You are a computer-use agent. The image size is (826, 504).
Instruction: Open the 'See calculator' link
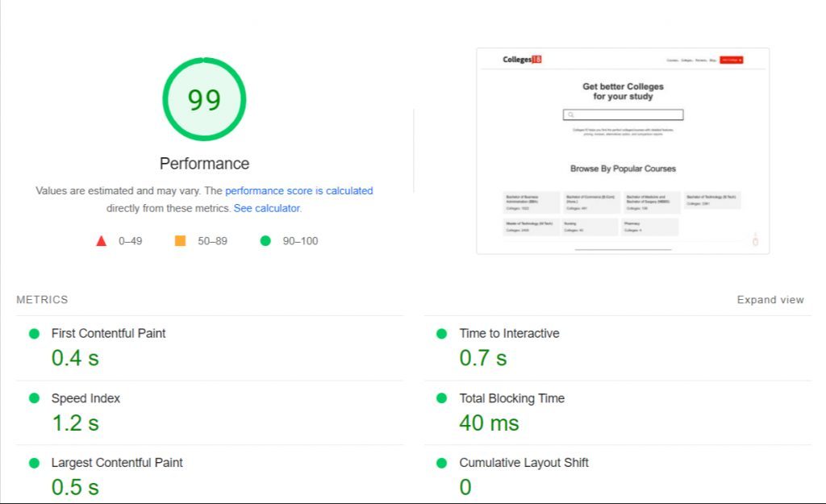click(x=266, y=208)
